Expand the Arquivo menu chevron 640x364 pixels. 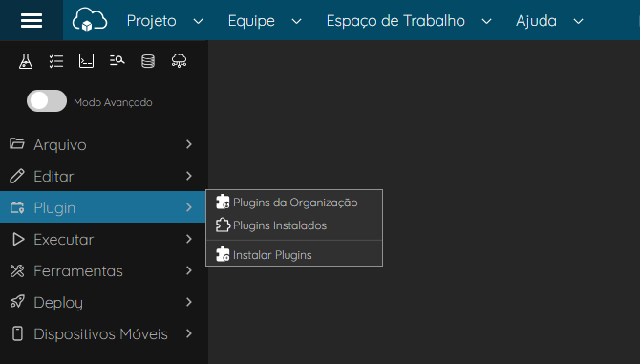[x=188, y=144]
